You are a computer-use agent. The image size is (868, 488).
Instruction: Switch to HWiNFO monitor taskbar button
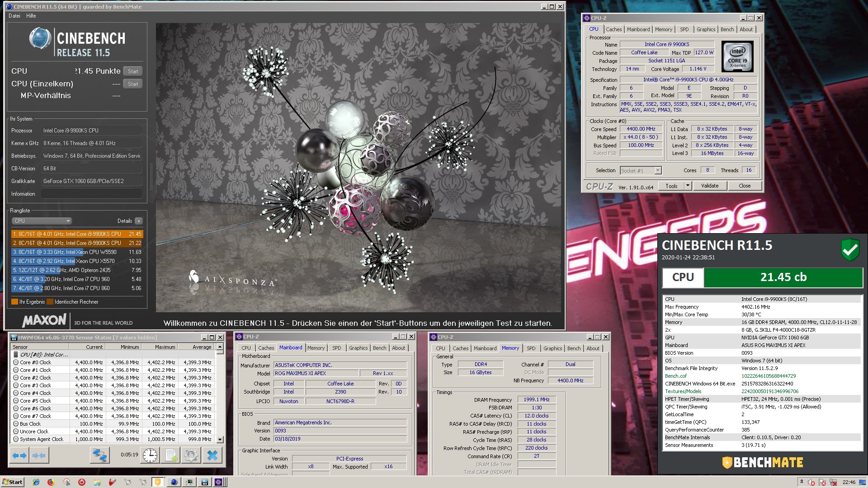(189, 482)
